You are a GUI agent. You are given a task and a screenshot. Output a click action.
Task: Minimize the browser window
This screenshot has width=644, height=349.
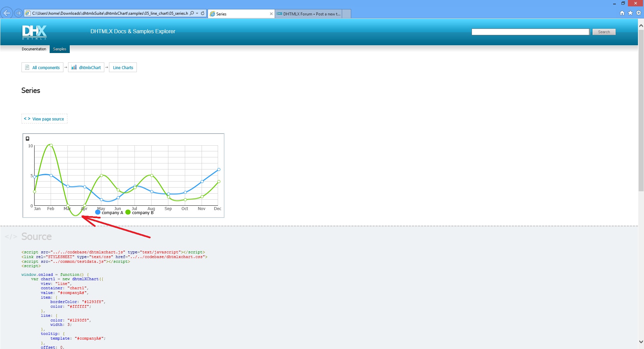click(x=614, y=3)
